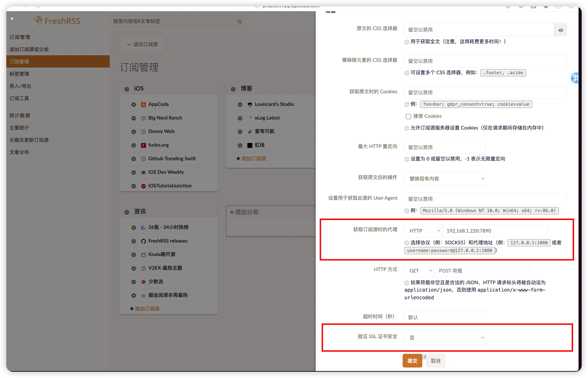Focus the 原文的 CSS 选择器 input
This screenshot has width=588, height=378.
click(x=479, y=30)
